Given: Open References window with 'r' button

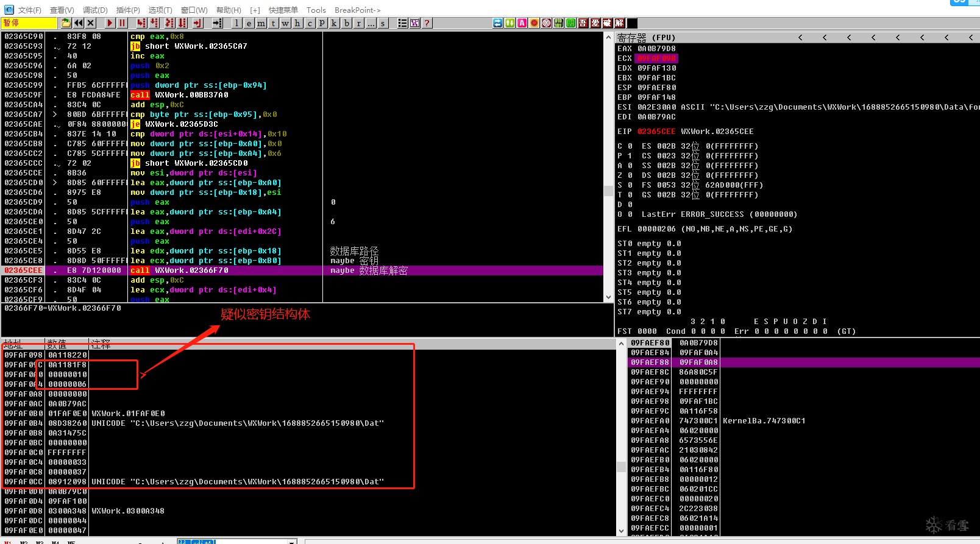Looking at the screenshot, I should click(359, 23).
